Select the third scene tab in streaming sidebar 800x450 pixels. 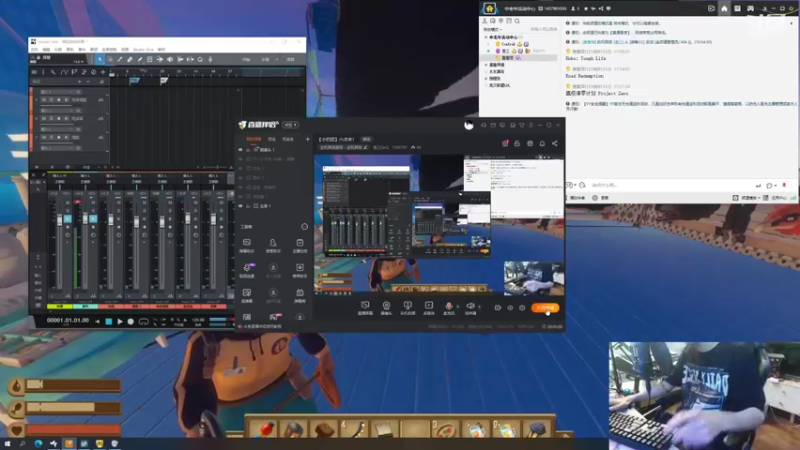[288, 139]
